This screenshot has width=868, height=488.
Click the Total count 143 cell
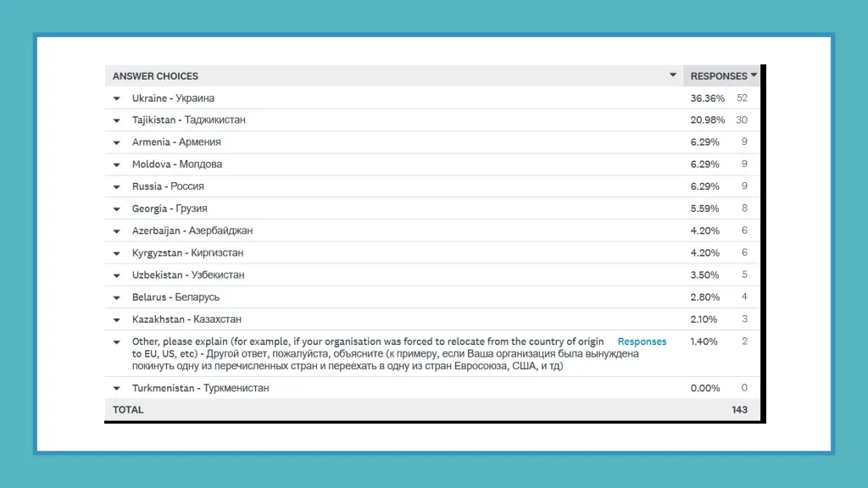pos(739,410)
